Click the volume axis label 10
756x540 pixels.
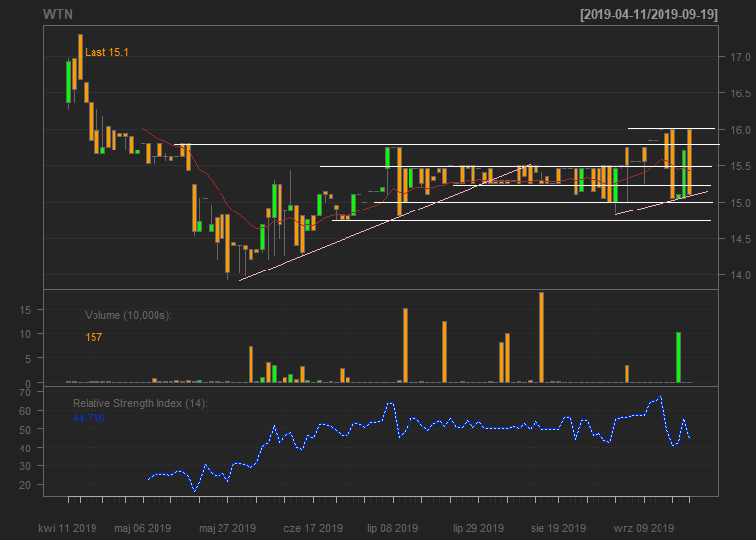25,334
